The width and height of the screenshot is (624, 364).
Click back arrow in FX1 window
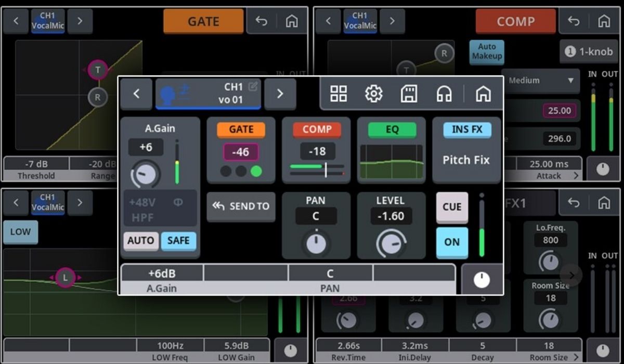573,203
